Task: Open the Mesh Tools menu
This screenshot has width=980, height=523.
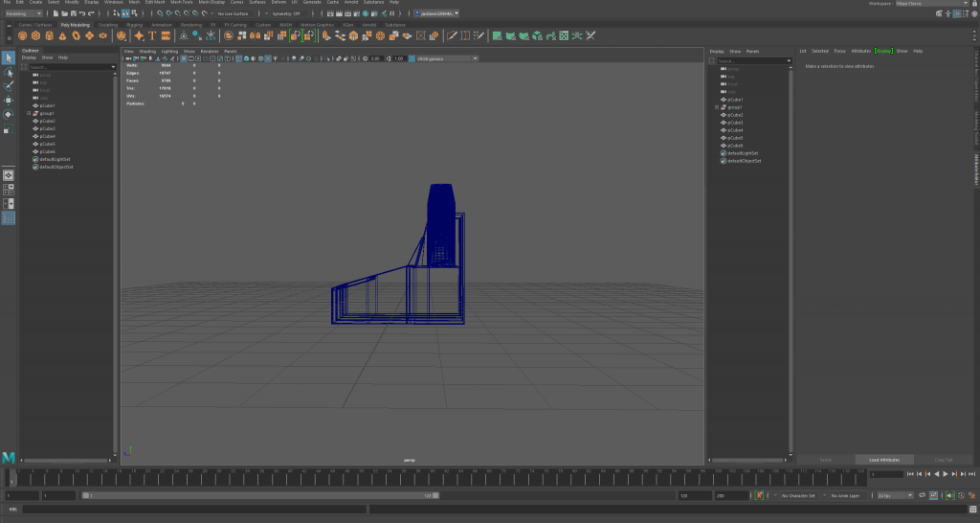Action: (182, 3)
